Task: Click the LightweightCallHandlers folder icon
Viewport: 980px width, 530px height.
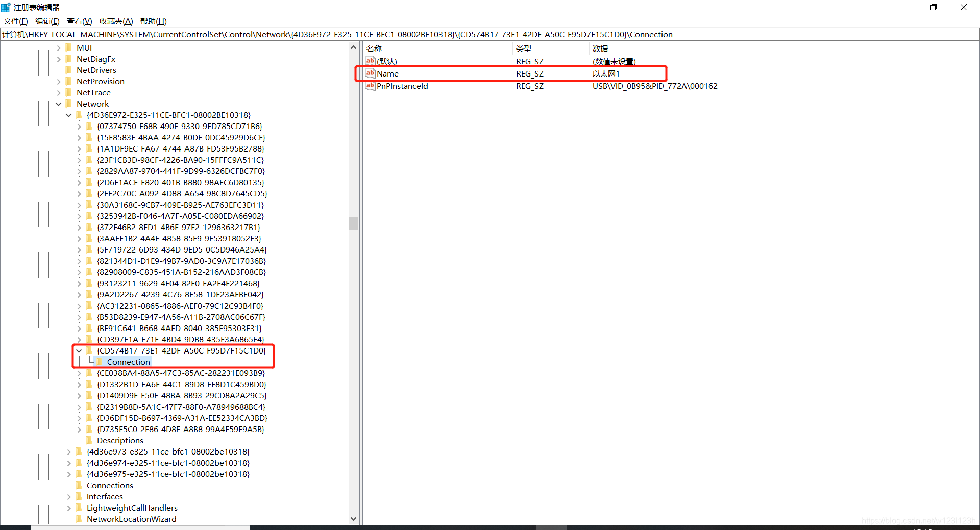Action: [79, 508]
